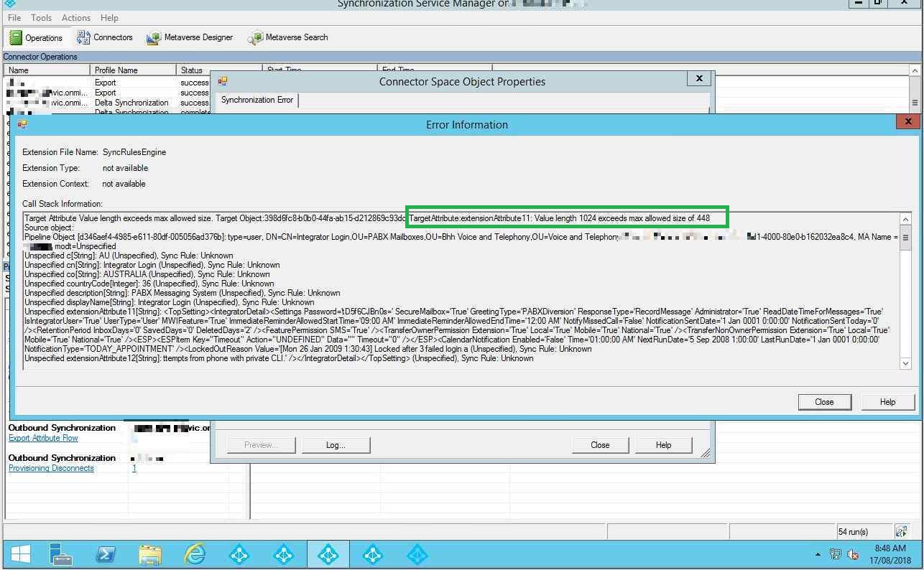Click Help in Connector Space Object Properties window
The height and width of the screenshot is (570, 924).
[663, 445]
